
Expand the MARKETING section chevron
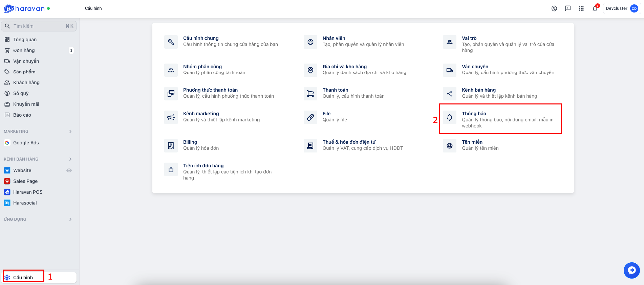(x=70, y=132)
